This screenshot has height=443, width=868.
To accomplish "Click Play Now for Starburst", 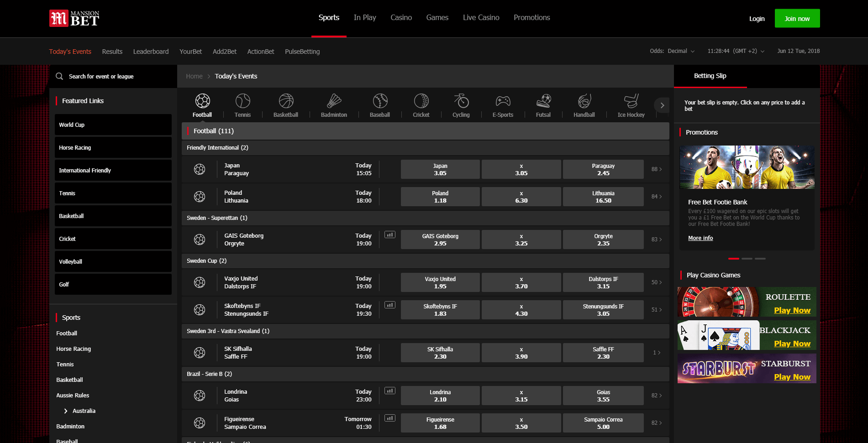I will 792,377.
